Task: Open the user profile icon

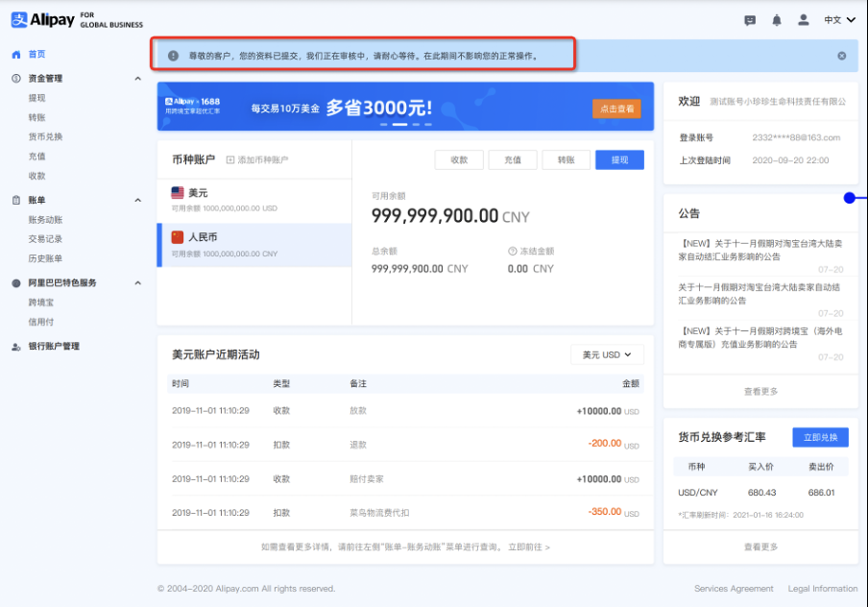Action: tap(804, 20)
